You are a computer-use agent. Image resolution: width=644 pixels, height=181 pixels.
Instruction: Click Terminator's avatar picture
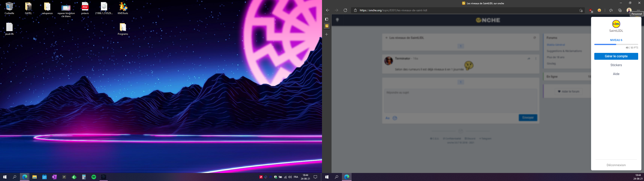coord(388,61)
